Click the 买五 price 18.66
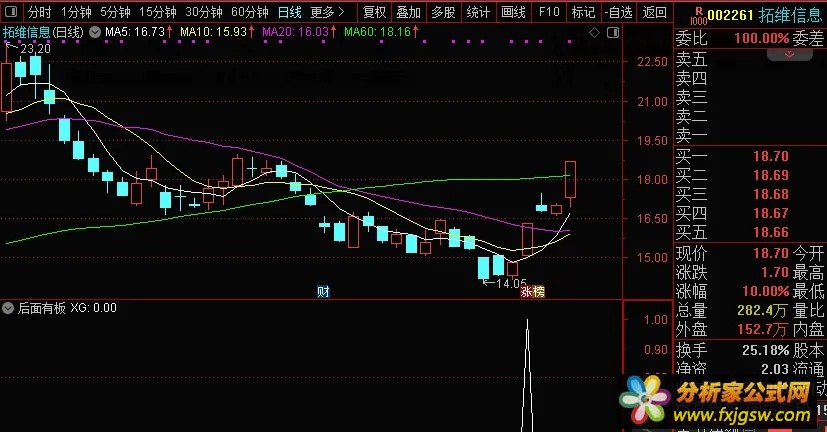The width and height of the screenshot is (827, 432). coord(771,232)
